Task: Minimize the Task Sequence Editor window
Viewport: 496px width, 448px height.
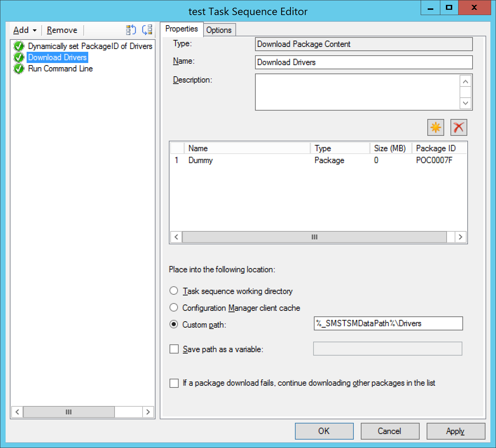Action: point(430,7)
